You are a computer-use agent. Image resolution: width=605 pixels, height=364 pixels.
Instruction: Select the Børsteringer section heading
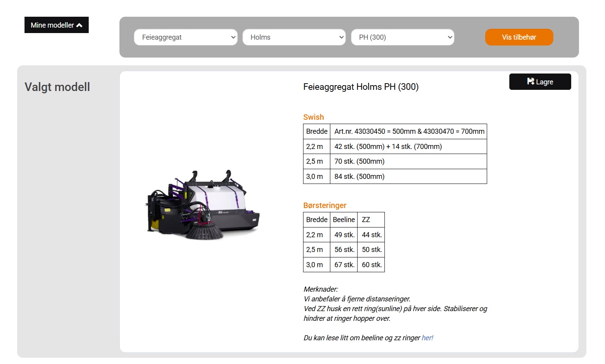tap(325, 205)
